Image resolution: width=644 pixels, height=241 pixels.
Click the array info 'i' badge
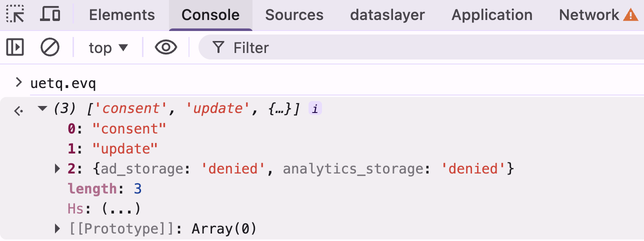314,108
